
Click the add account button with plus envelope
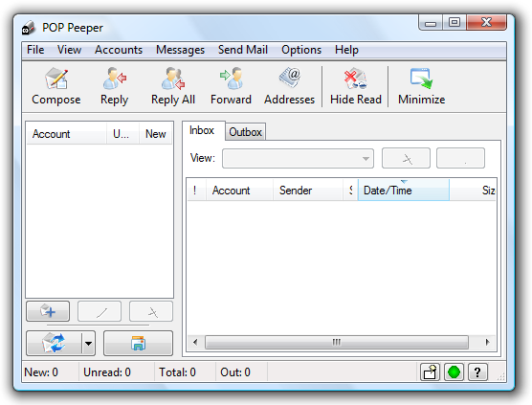tap(48, 311)
